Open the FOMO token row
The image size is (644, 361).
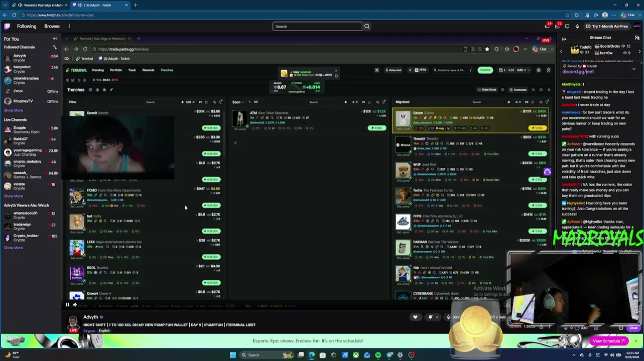pos(146,198)
